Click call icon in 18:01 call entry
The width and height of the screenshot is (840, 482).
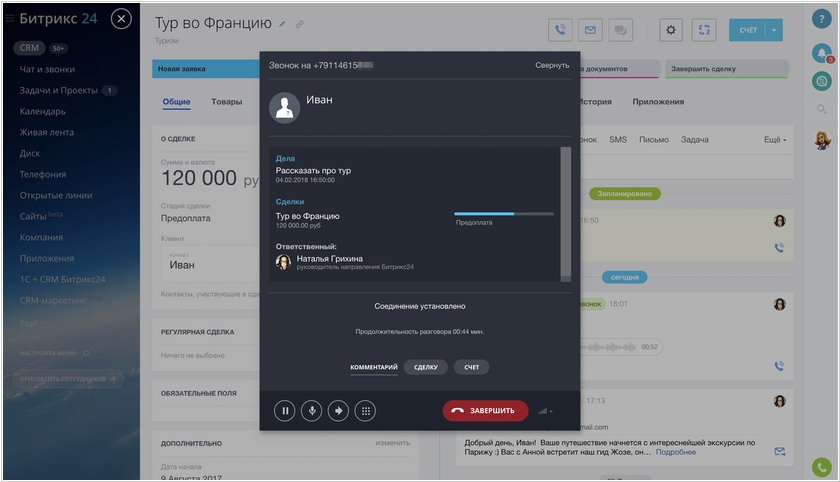(x=779, y=366)
